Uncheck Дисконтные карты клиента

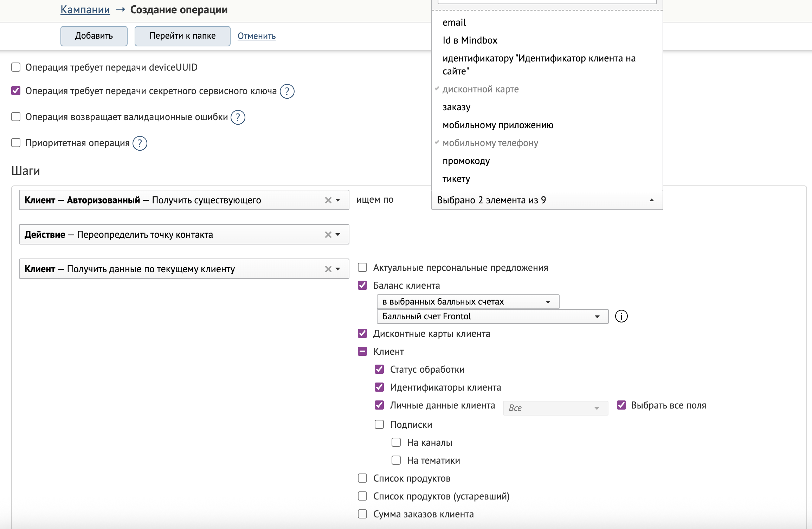click(x=362, y=333)
